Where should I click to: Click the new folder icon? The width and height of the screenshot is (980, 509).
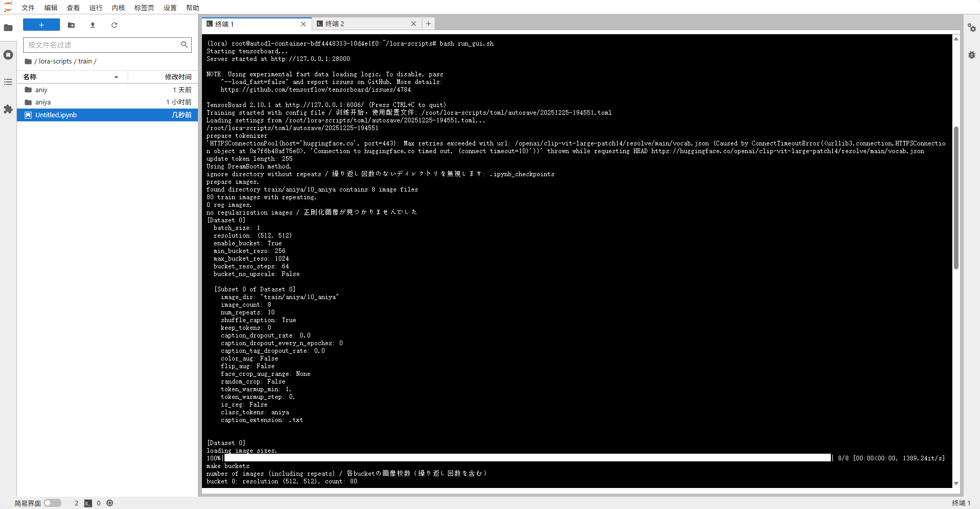[x=71, y=25]
